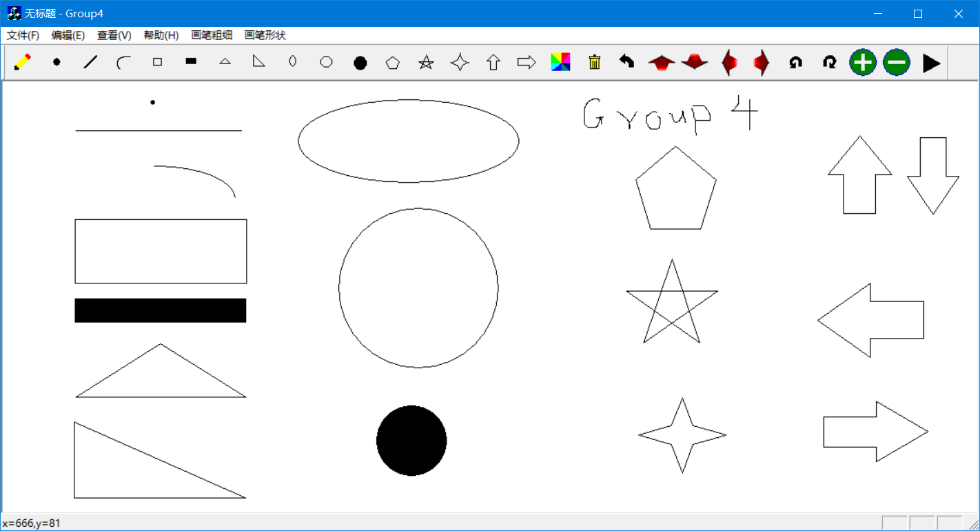Open the rainbow color picker swatch
980x531 pixels.
(561, 63)
